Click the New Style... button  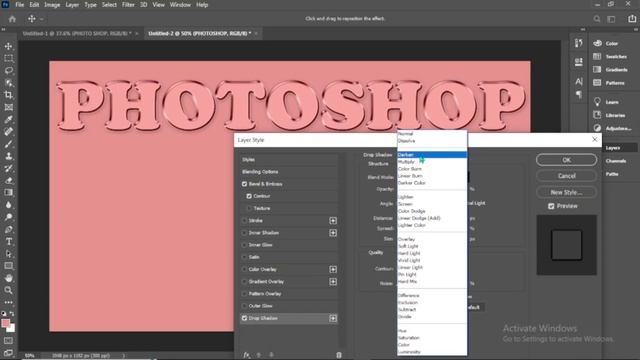click(x=567, y=192)
